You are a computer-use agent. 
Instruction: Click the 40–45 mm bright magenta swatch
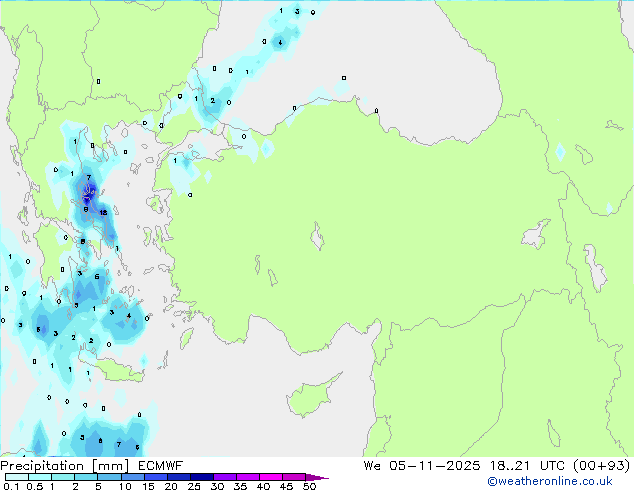[x=271, y=477]
